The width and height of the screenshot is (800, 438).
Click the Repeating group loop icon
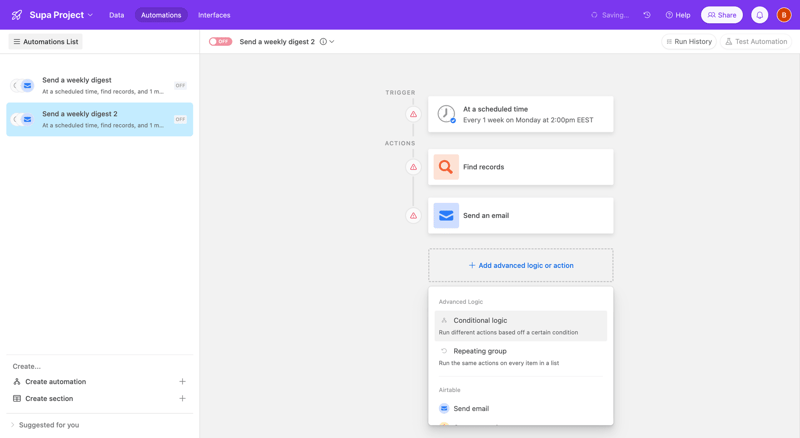point(444,351)
